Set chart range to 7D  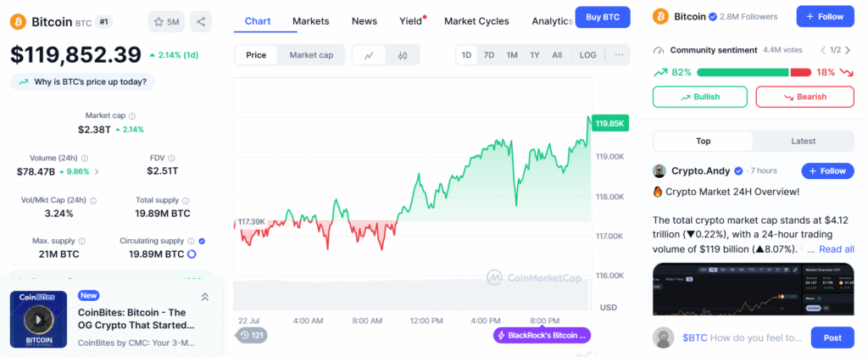489,55
